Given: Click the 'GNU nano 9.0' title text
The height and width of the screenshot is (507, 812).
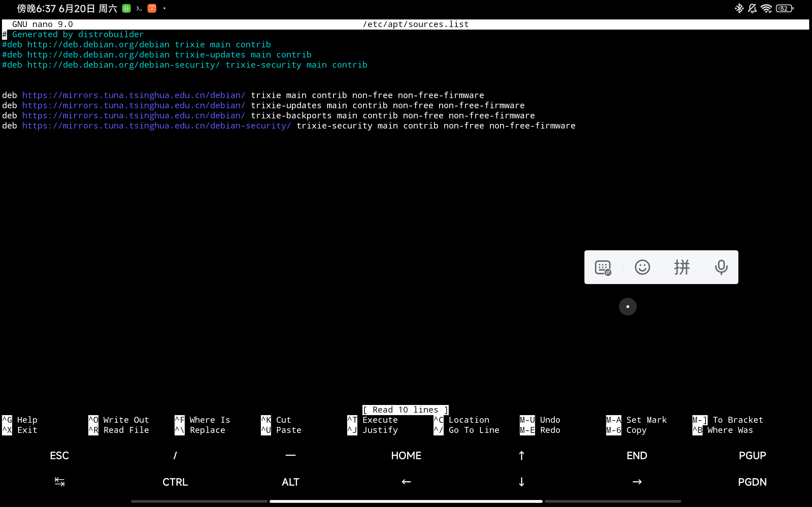Looking at the screenshot, I should coord(43,24).
